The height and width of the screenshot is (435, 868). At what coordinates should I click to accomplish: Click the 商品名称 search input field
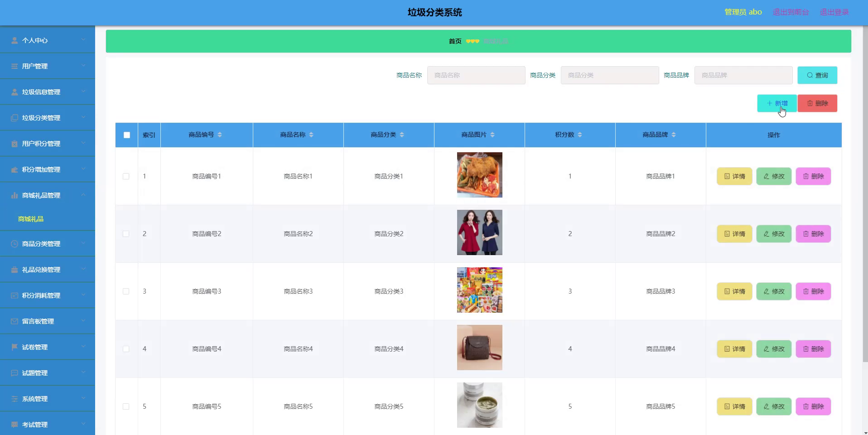pyautogui.click(x=476, y=75)
